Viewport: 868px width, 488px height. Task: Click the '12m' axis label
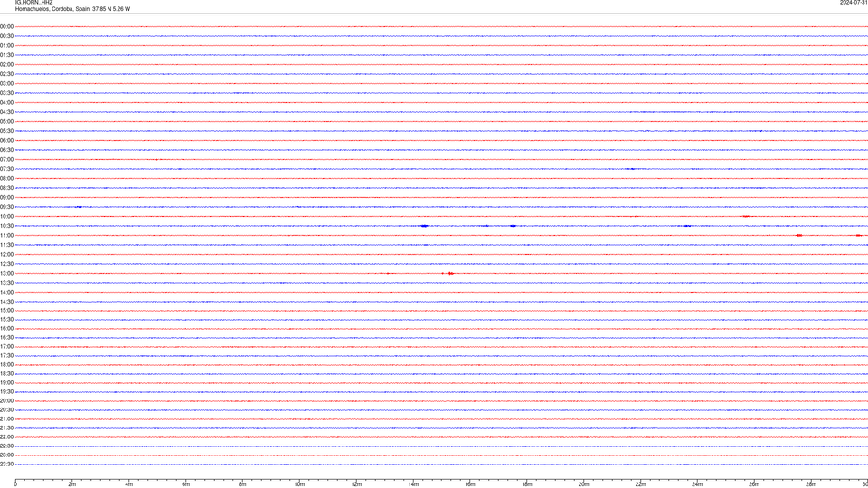356,484
